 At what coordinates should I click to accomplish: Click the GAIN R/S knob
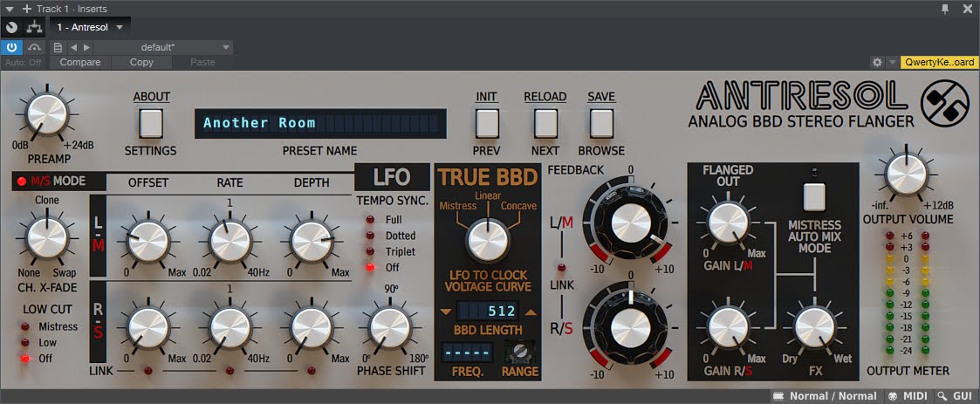[x=728, y=327]
